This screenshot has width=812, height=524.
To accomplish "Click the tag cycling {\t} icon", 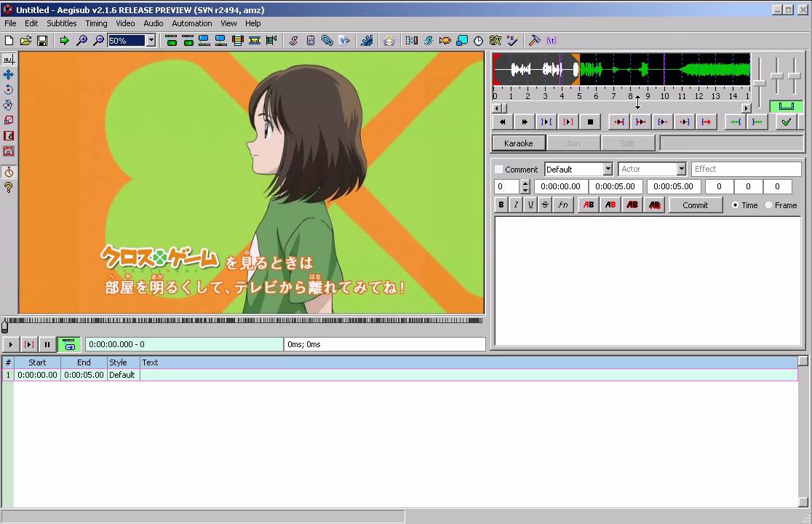I will pyautogui.click(x=552, y=40).
